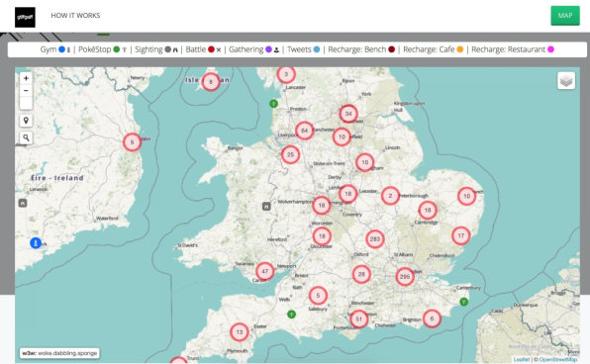Click the locate-me pin icon

point(26,121)
